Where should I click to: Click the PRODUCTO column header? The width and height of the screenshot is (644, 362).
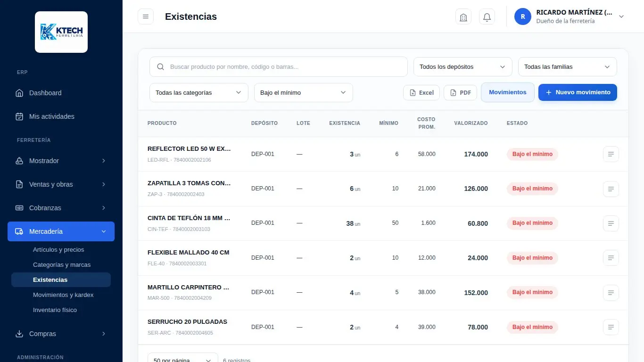[x=162, y=123]
